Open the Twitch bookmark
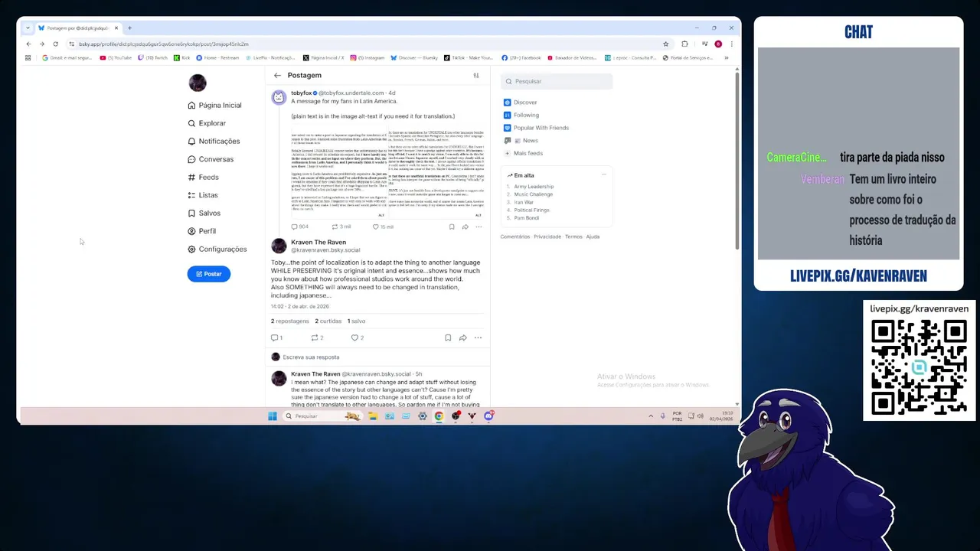 click(153, 57)
